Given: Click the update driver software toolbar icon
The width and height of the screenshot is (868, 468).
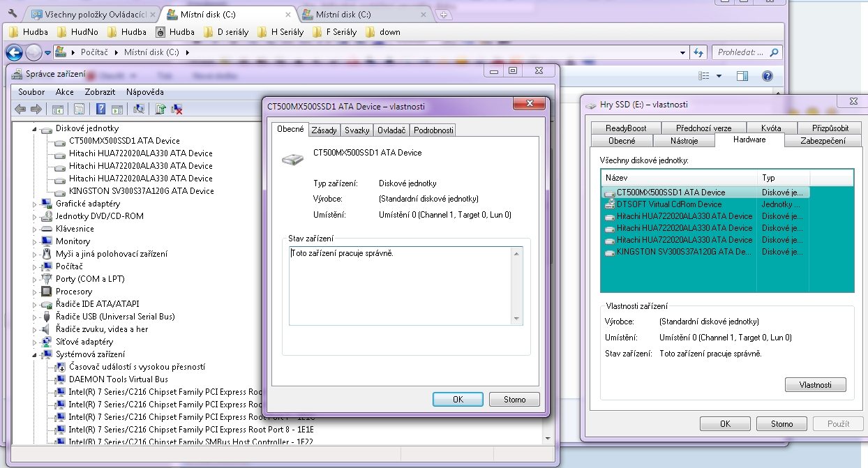Looking at the screenshot, I should click(x=161, y=109).
